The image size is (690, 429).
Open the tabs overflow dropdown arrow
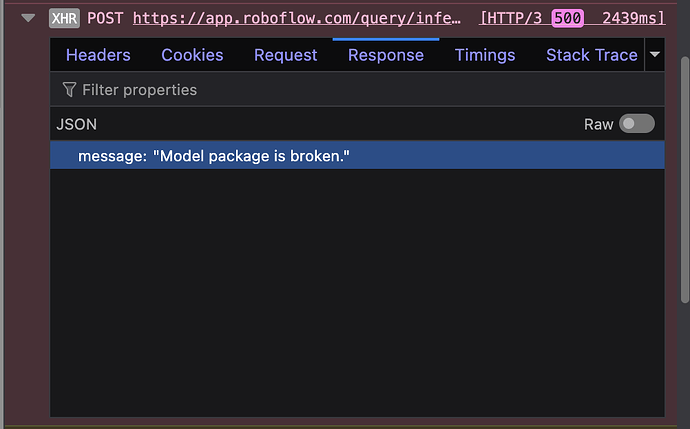coord(655,55)
